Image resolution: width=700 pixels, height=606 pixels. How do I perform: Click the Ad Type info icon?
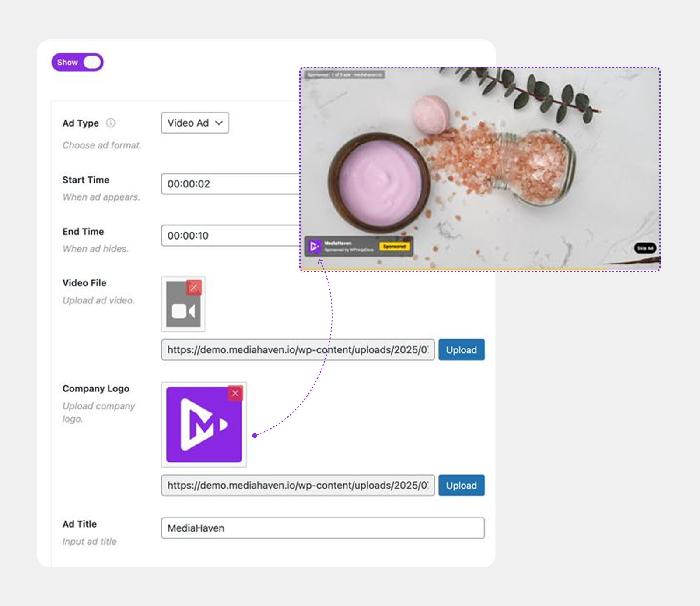point(111,123)
